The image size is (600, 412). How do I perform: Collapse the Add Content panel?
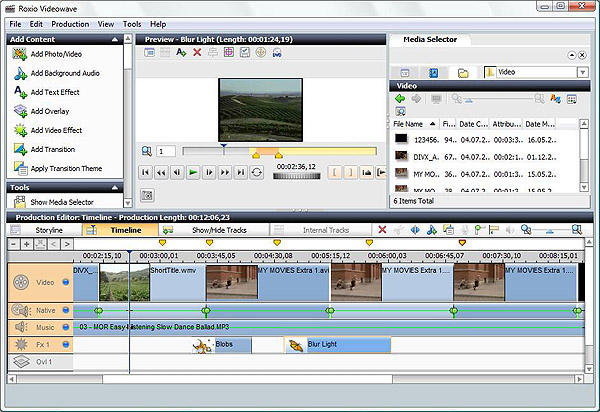115,39
